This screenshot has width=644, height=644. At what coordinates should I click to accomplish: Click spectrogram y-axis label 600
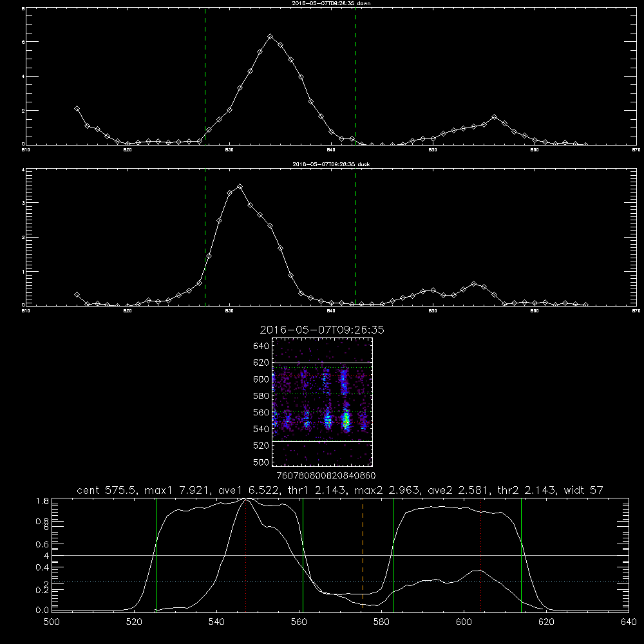(261, 379)
